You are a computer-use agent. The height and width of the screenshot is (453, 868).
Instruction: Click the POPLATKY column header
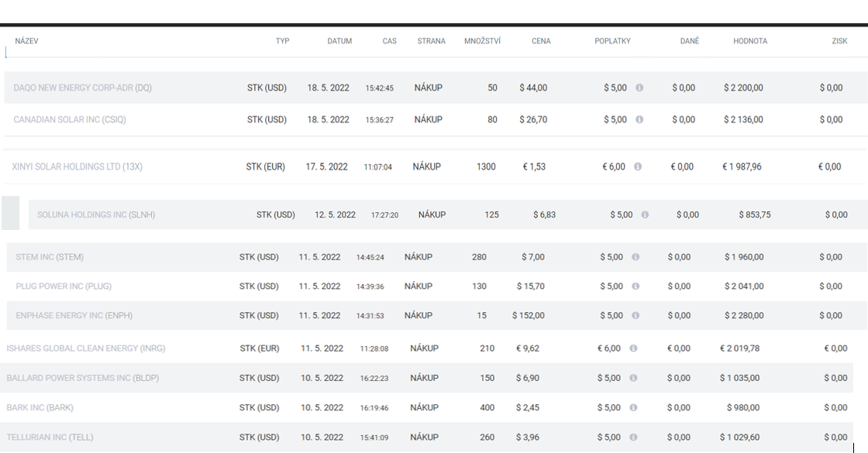[x=612, y=41]
